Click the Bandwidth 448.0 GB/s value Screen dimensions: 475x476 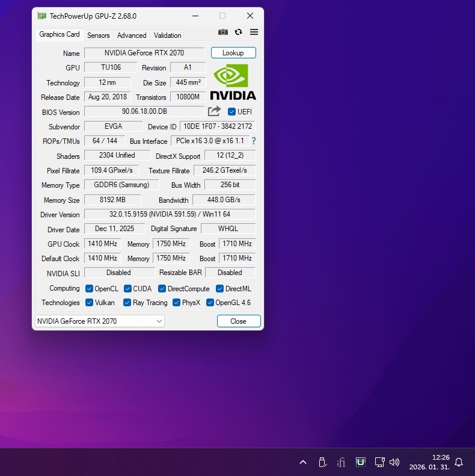point(224,200)
